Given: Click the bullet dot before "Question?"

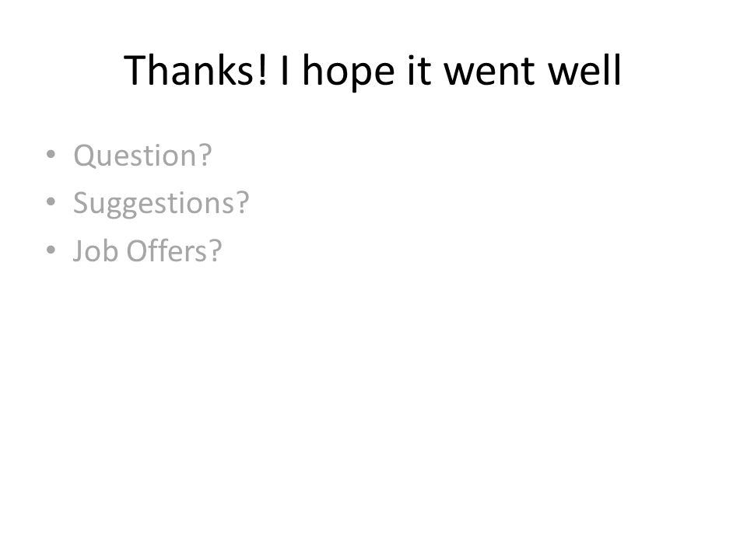Looking at the screenshot, I should point(51,154).
